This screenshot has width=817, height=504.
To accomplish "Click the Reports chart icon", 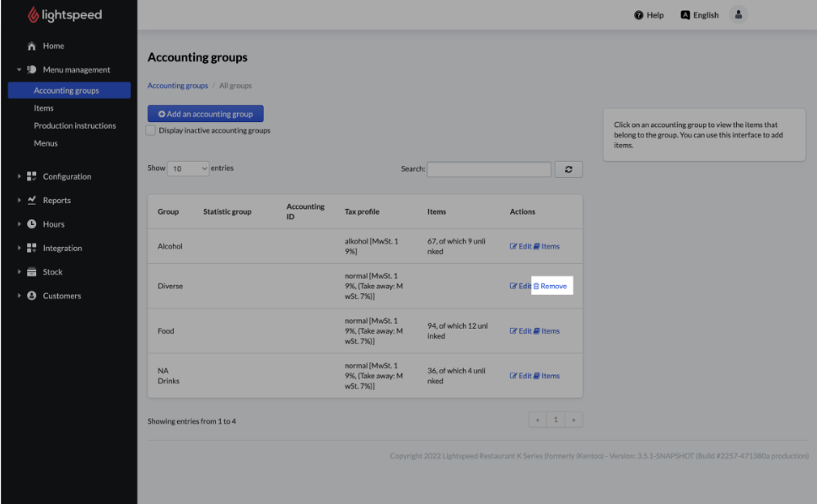I will 32,201.
